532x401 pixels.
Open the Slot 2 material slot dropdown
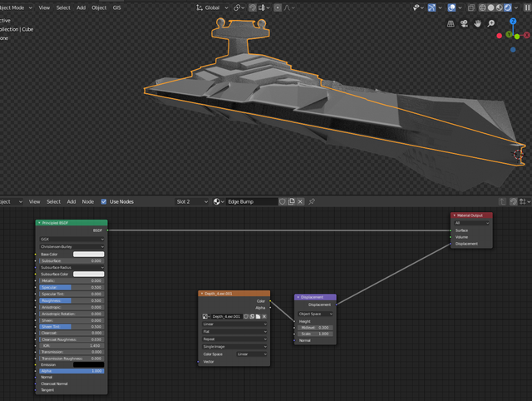[192, 201]
